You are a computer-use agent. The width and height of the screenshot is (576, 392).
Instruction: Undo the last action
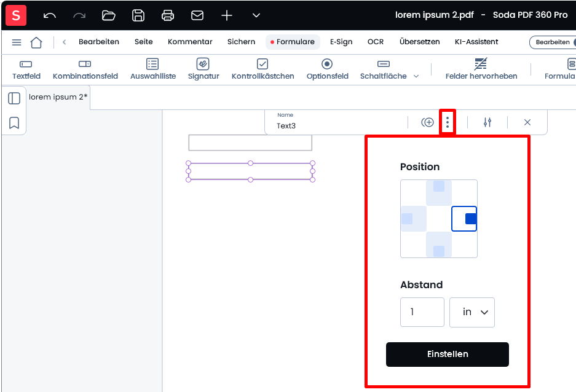[50, 15]
